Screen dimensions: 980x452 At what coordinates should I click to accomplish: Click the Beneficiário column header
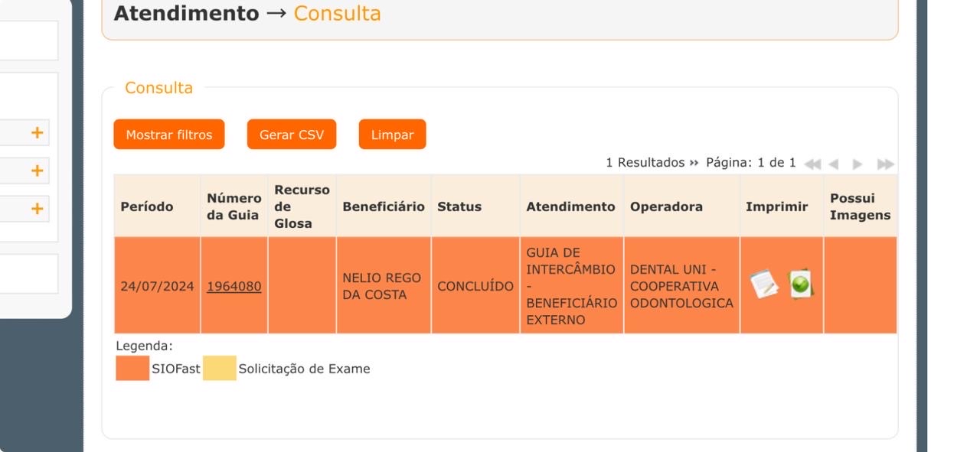click(x=384, y=206)
